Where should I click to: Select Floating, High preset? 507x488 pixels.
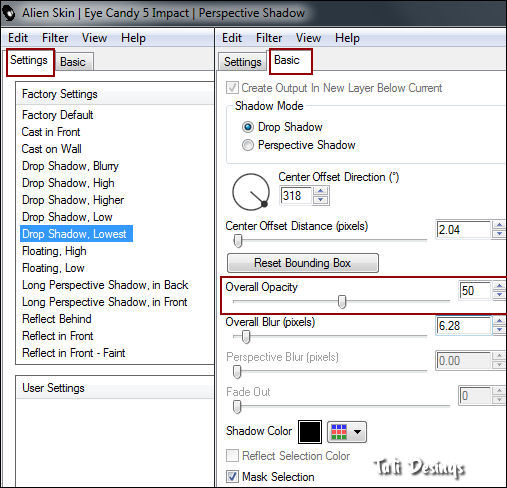[54, 251]
